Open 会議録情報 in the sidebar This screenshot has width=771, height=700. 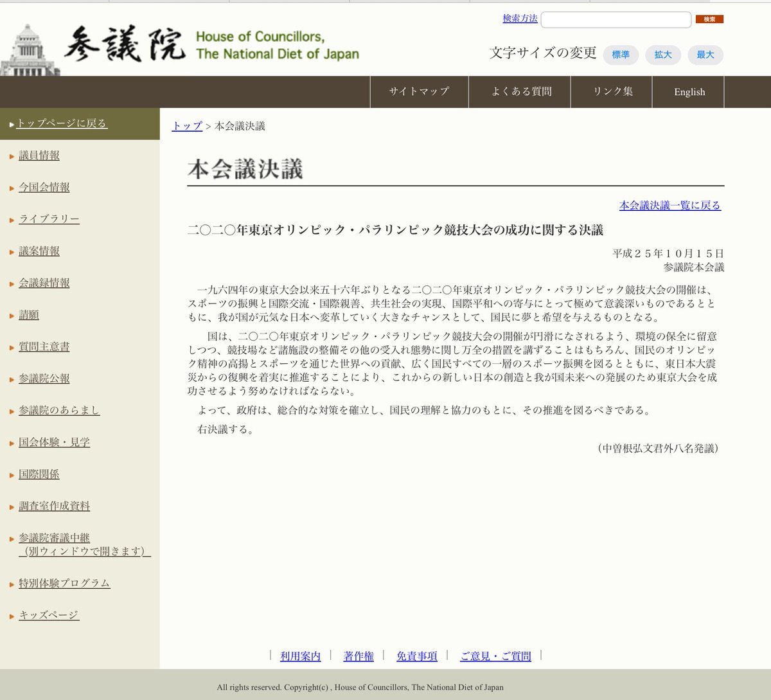(44, 283)
